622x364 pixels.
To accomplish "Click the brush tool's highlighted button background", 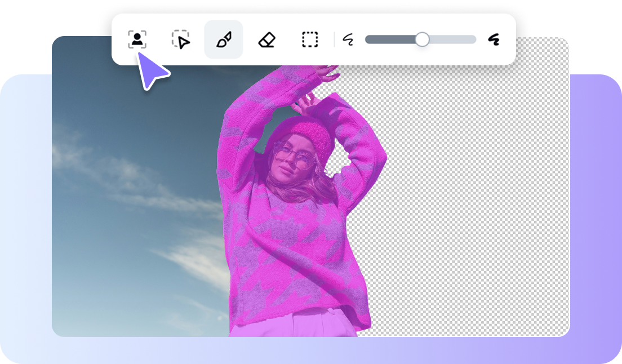I will pos(223,39).
